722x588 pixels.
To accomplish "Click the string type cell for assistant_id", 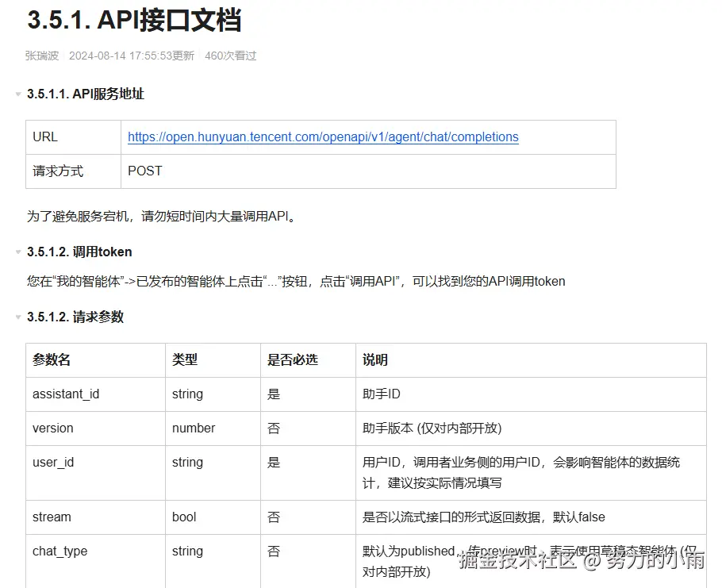I will click(x=213, y=394).
